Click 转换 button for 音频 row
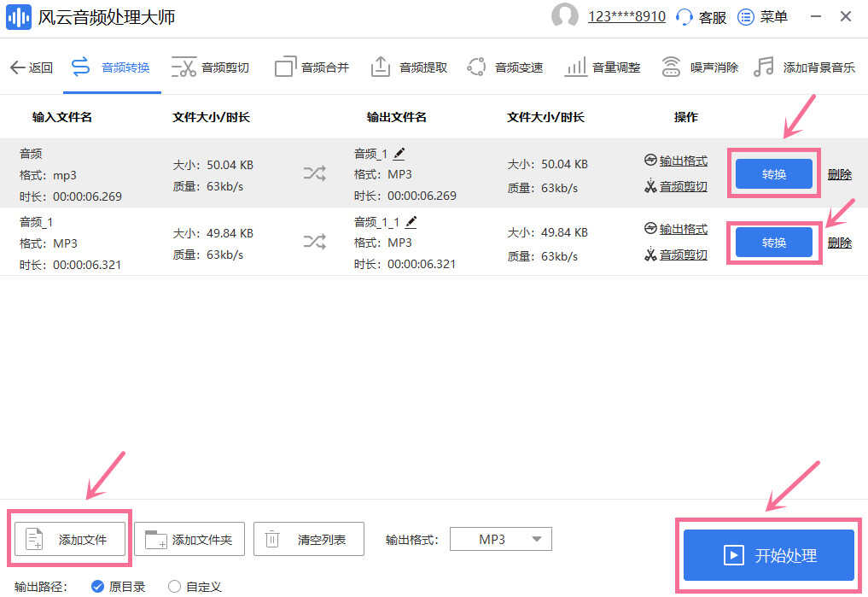This screenshot has height=597, width=868. click(x=774, y=174)
